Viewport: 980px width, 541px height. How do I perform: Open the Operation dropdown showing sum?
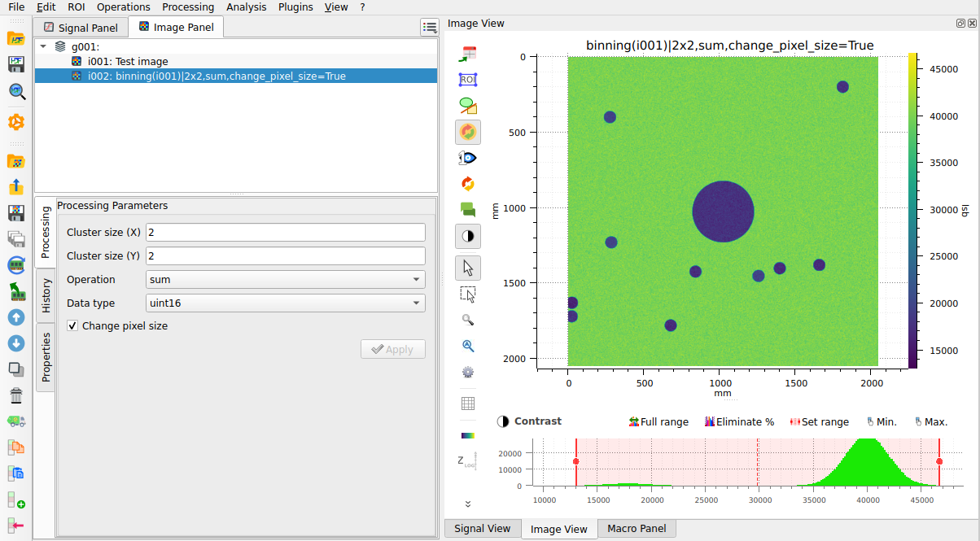[x=286, y=279]
